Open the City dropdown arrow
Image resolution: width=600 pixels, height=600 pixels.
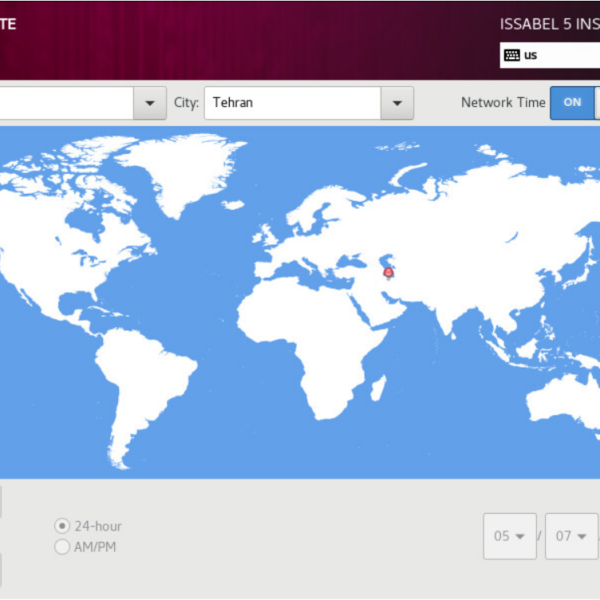coord(397,103)
